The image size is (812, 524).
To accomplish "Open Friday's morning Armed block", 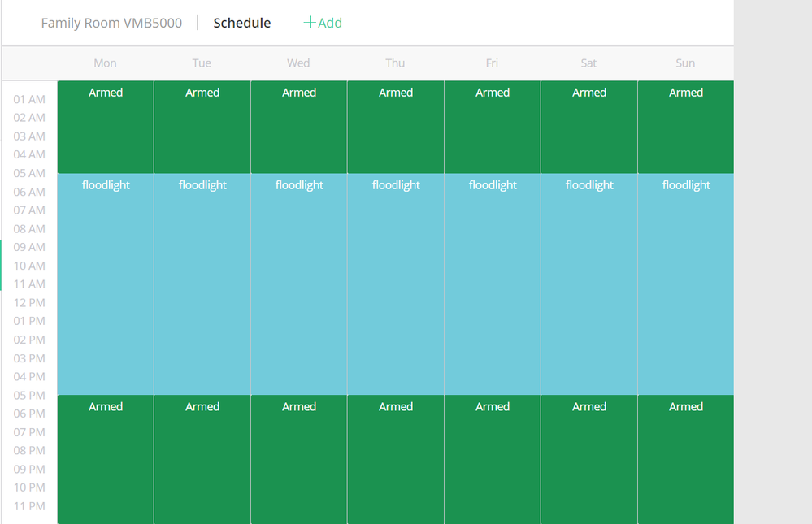I will coord(493,127).
